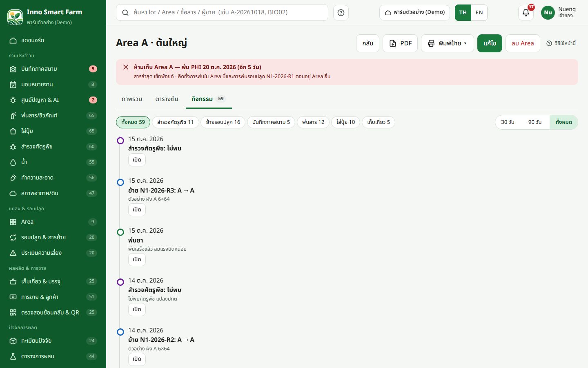Open the Nueng user account menu
Viewport: 588px width, 368px height.
click(x=559, y=13)
